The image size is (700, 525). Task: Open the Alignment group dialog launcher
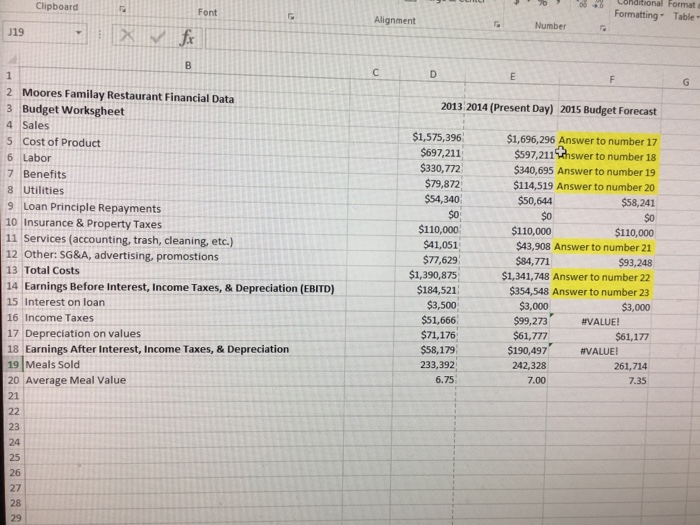[x=497, y=24]
